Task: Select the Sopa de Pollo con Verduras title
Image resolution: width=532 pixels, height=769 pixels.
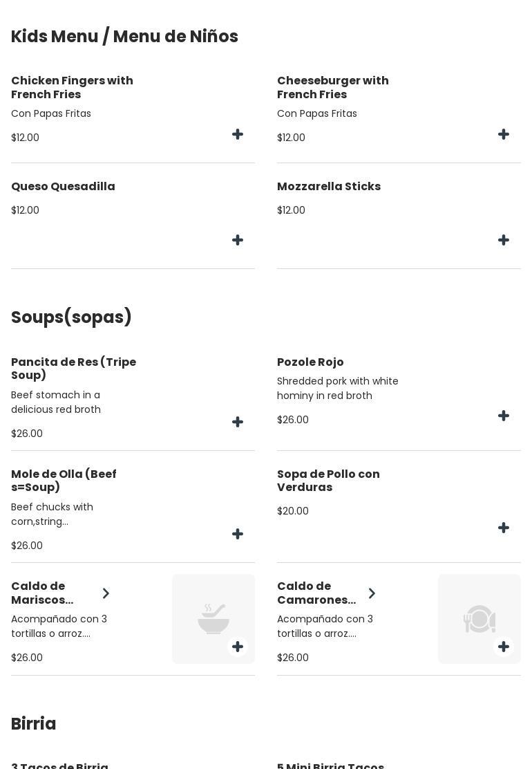Action: [x=328, y=481]
